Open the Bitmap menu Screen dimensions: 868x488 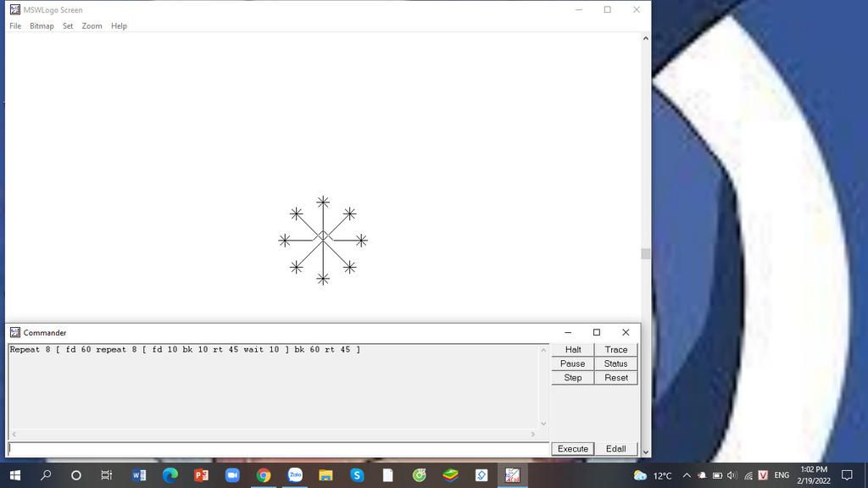[x=42, y=26]
